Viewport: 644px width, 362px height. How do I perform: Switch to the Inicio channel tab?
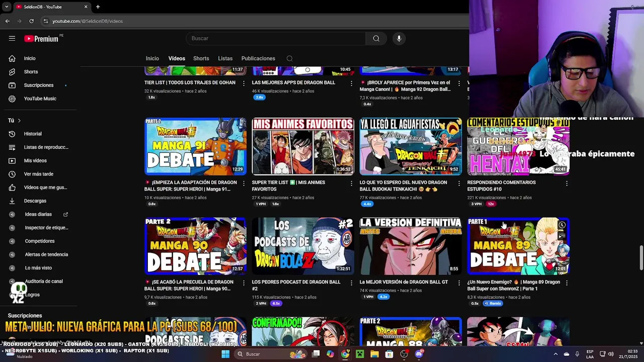152,58
